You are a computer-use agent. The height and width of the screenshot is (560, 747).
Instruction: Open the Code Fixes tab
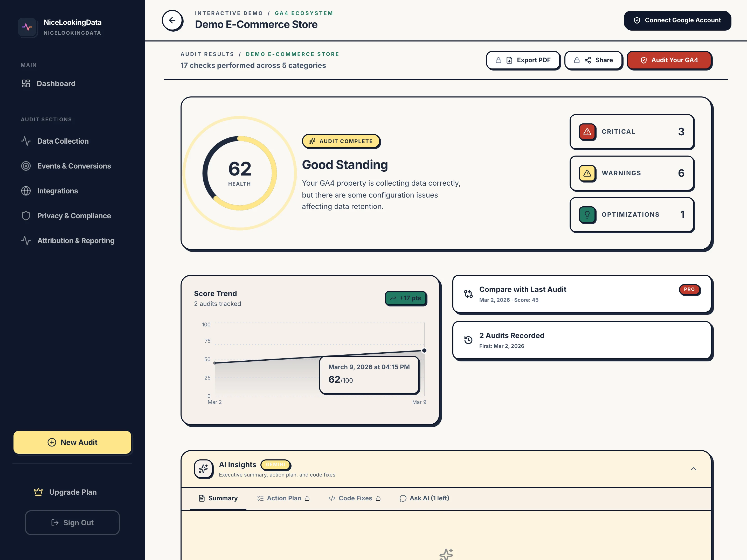tap(355, 498)
